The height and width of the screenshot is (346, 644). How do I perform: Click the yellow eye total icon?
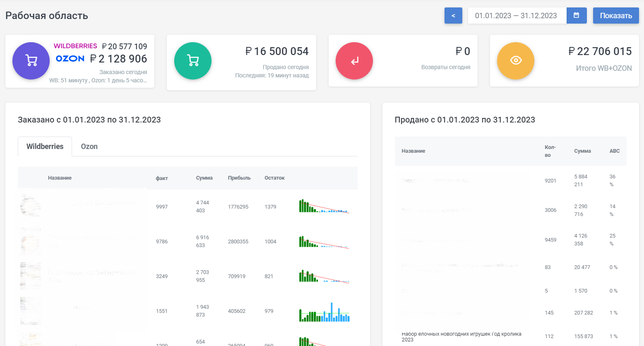(516, 61)
